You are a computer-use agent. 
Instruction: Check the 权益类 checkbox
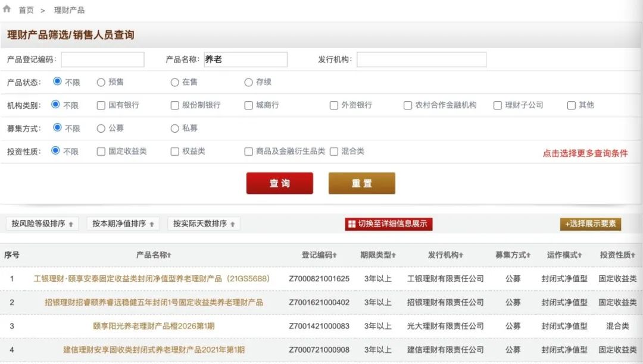[174, 152]
